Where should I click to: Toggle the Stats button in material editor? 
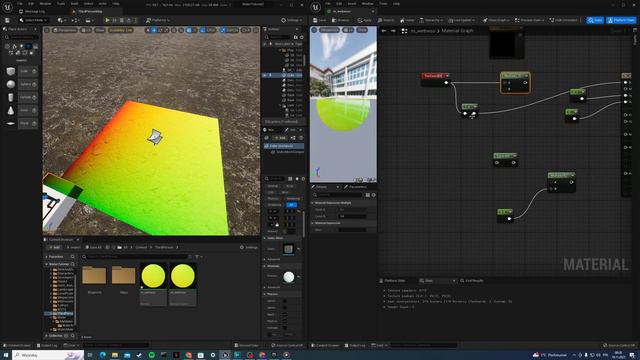[595, 20]
